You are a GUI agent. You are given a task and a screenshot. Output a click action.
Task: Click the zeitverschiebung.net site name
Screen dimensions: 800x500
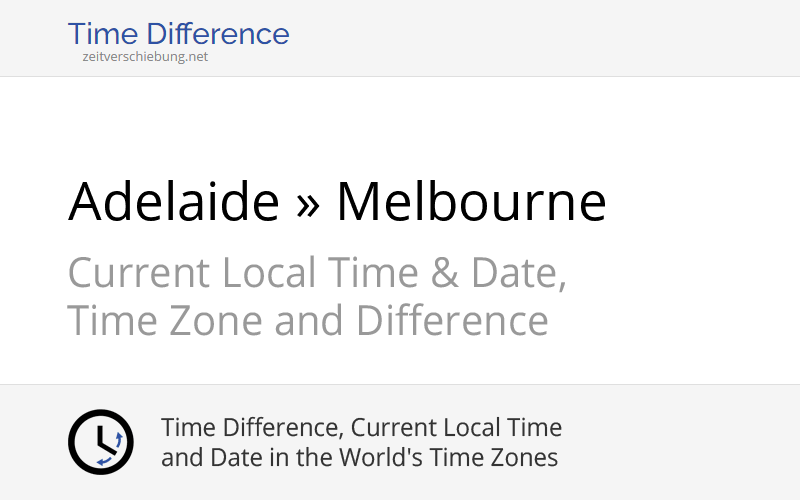tap(145, 57)
